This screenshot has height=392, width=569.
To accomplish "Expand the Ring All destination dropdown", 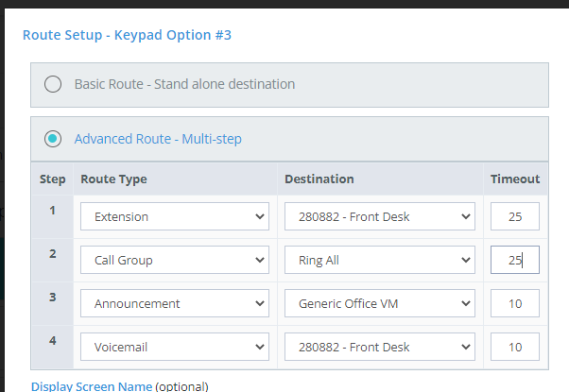I will [379, 260].
